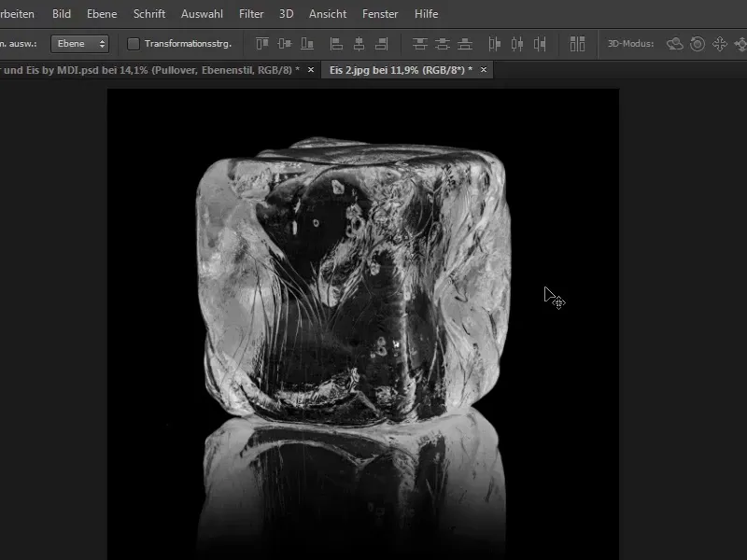Open the 3D menu
747x560 pixels.
click(x=287, y=14)
